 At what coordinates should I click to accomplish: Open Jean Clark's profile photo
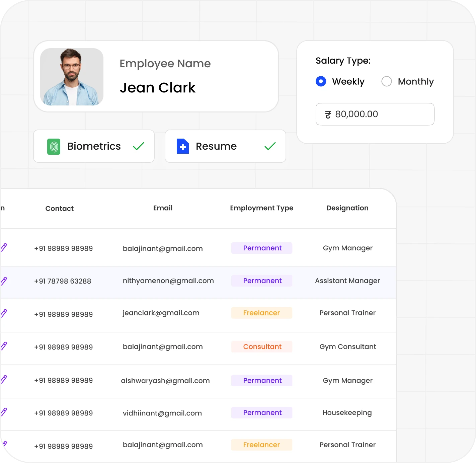point(72,77)
